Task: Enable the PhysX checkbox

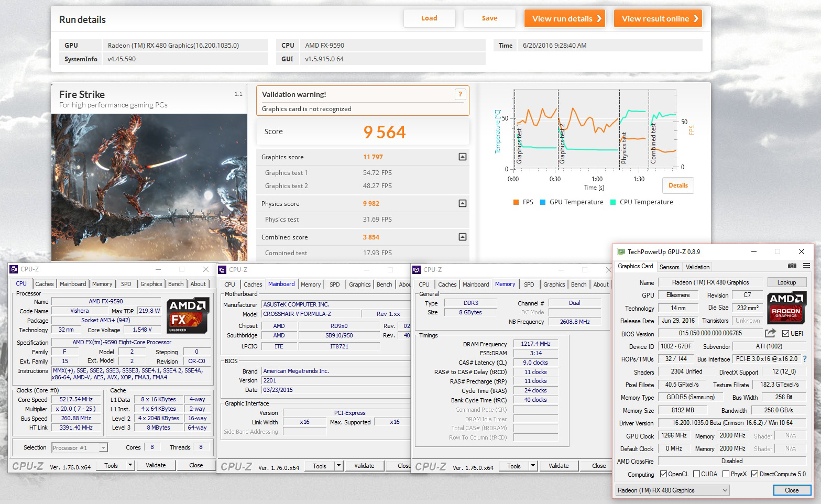Action: click(726, 474)
